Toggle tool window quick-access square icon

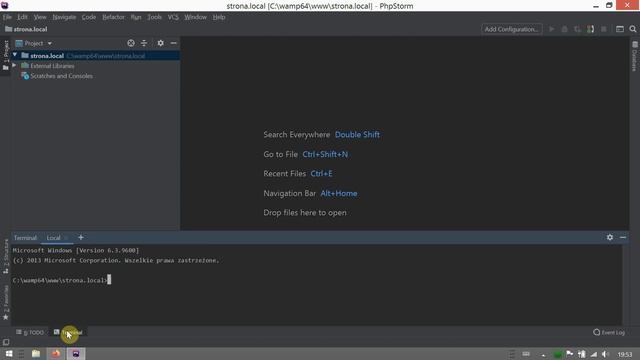[6, 342]
